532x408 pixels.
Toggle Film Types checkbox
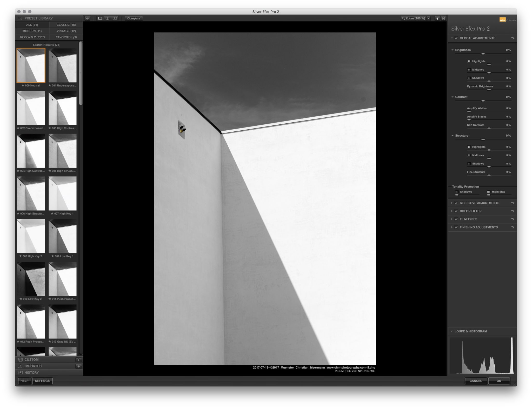point(456,219)
